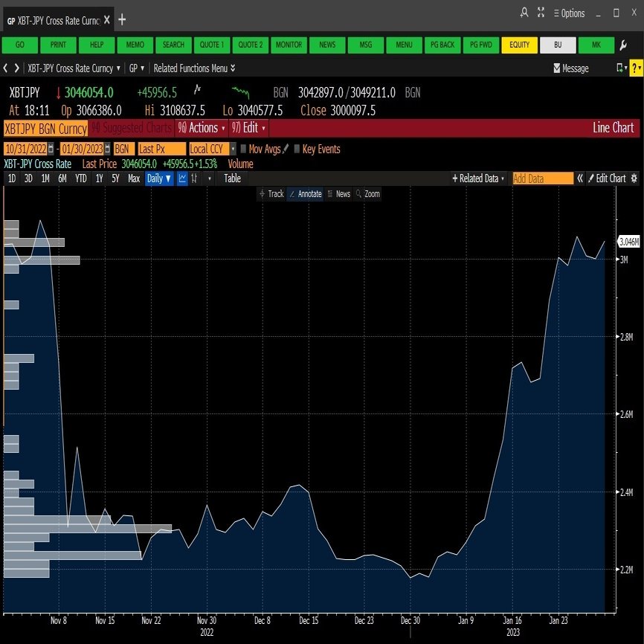
Task: Enable the Key Events checkbox
Action: tap(297, 149)
